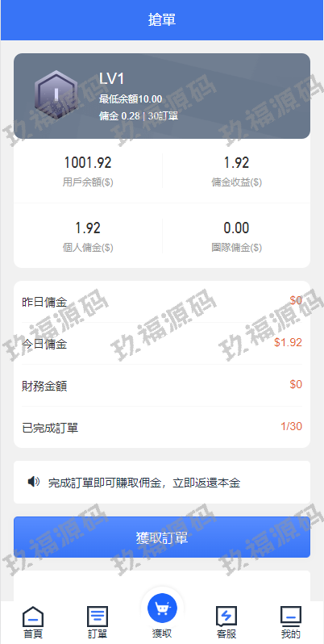This screenshot has width=324, height=644.
Task: Tap the 個人傭金 1.92 cell
Action: click(x=88, y=236)
